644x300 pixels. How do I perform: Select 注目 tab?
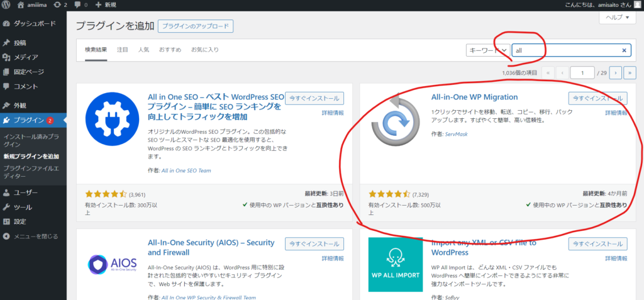(123, 50)
